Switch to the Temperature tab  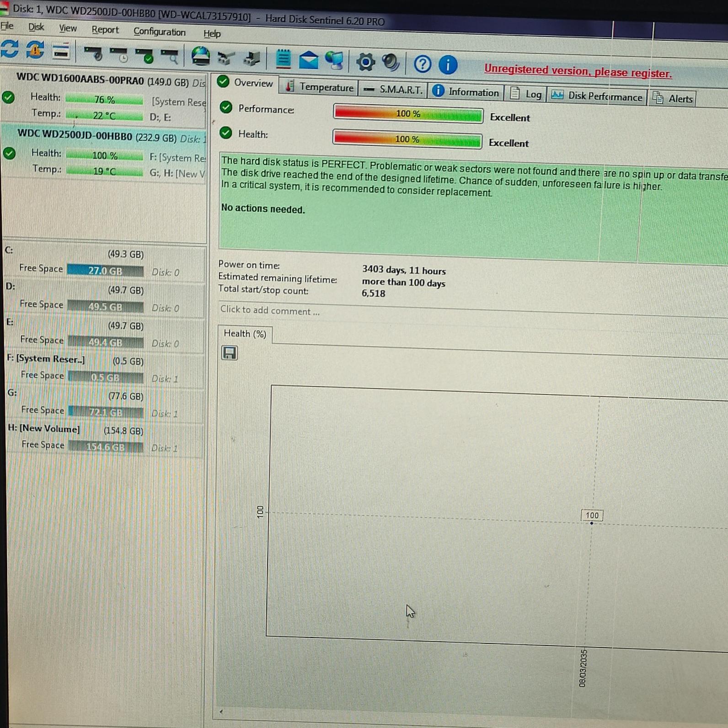320,87
